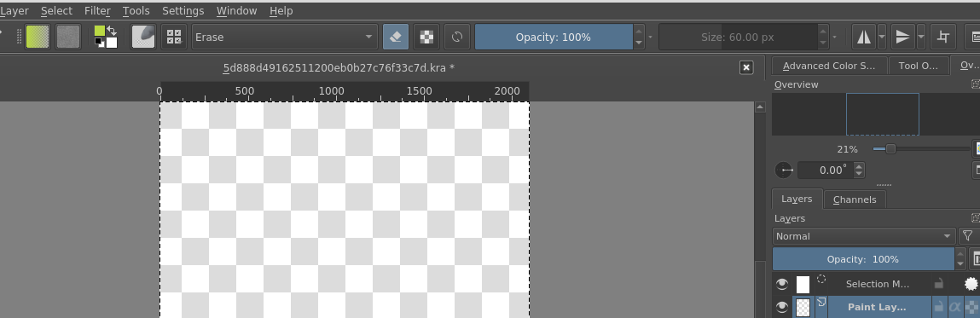980x318 pixels.
Task: Open the Layer menu
Action: [14, 10]
